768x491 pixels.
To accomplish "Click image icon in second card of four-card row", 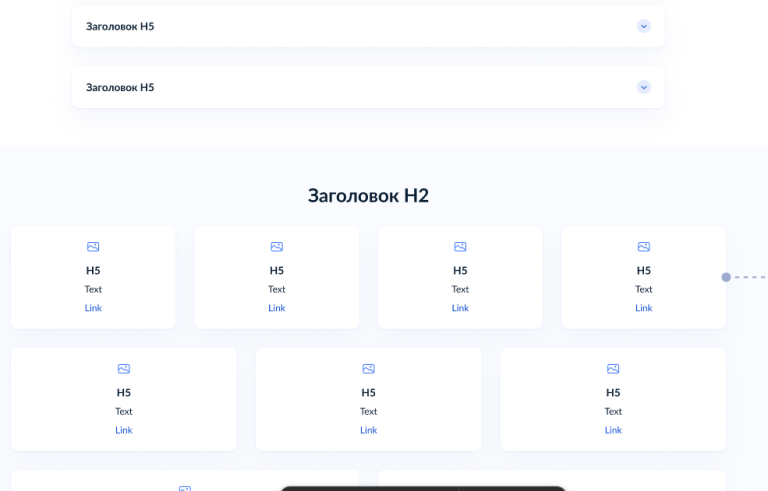I will click(x=277, y=246).
